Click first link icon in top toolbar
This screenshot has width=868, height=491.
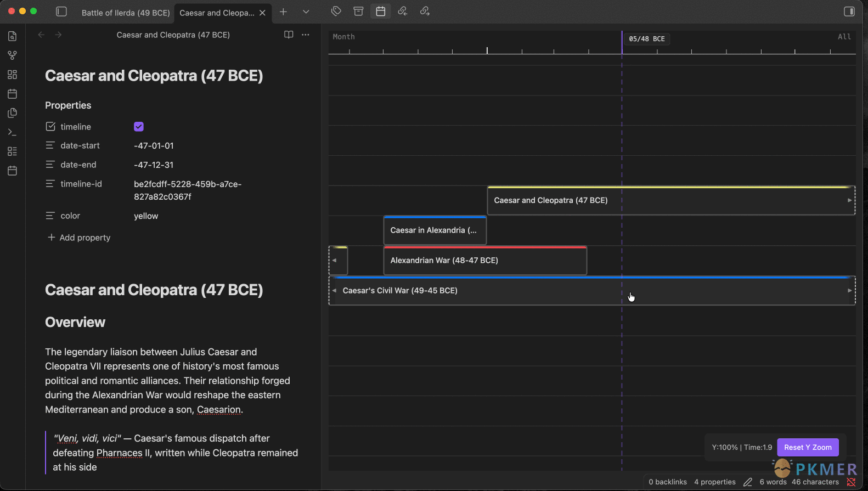tap(403, 11)
